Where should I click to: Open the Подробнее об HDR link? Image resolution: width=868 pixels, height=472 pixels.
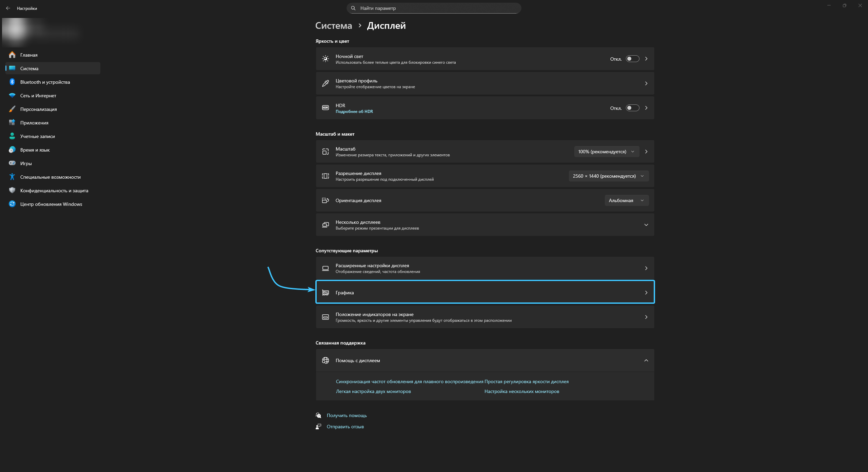(354, 112)
